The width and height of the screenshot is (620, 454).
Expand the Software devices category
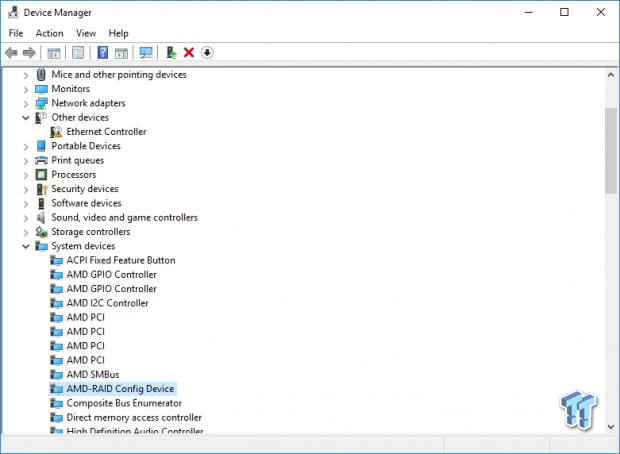[26, 204]
